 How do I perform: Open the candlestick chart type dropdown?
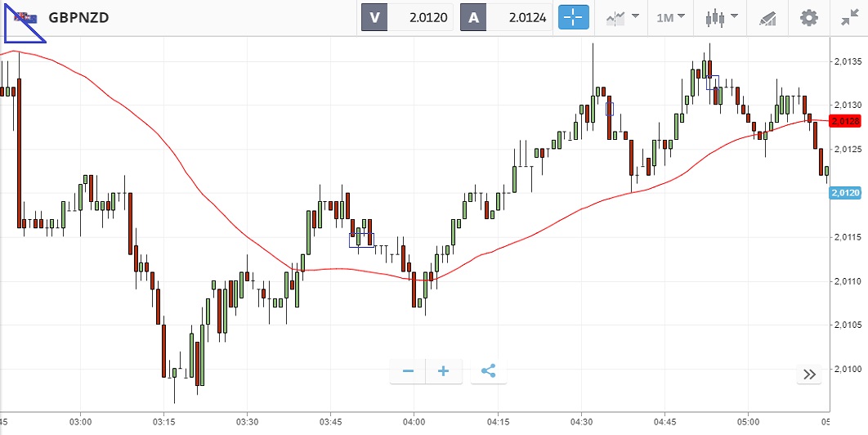[720, 17]
